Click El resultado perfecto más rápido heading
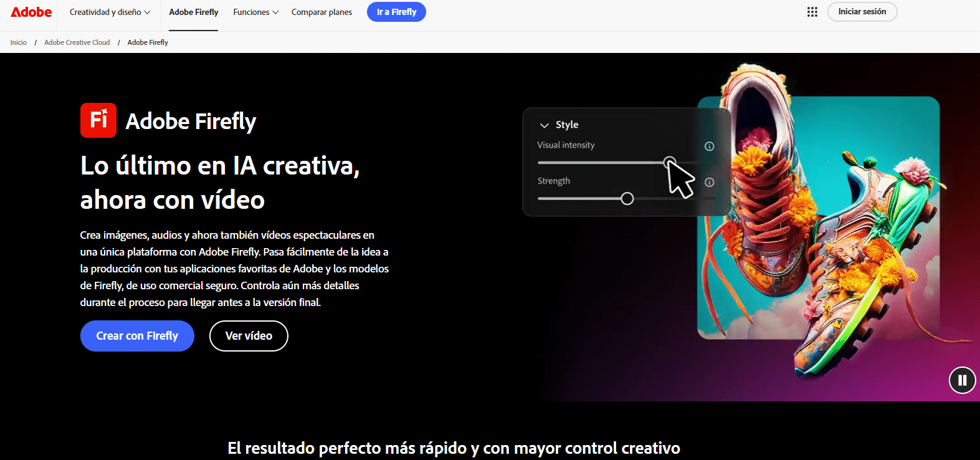This screenshot has width=980, height=460. pyautogui.click(x=454, y=448)
